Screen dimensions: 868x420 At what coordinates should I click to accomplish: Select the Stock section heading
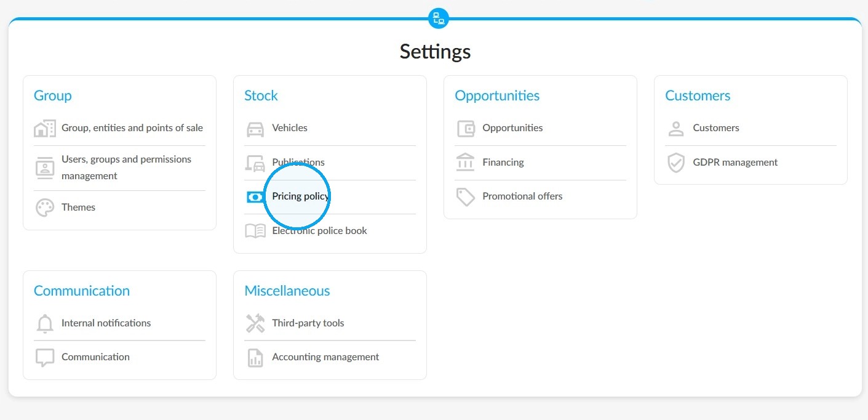[261, 95]
